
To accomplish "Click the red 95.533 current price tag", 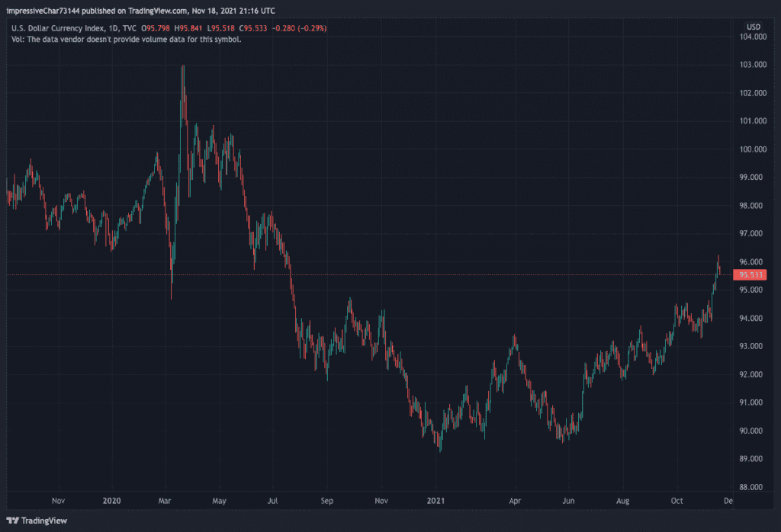I will click(748, 275).
